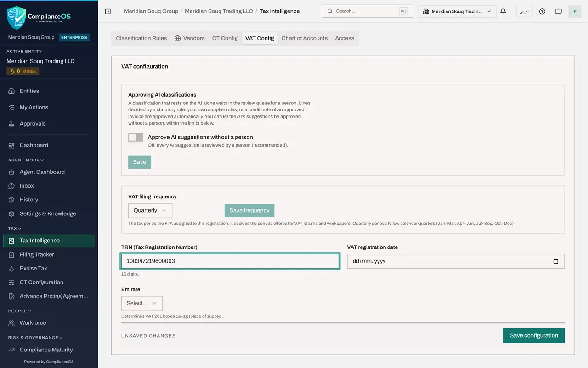Collapse the sidebar using the panel icon

click(x=108, y=11)
